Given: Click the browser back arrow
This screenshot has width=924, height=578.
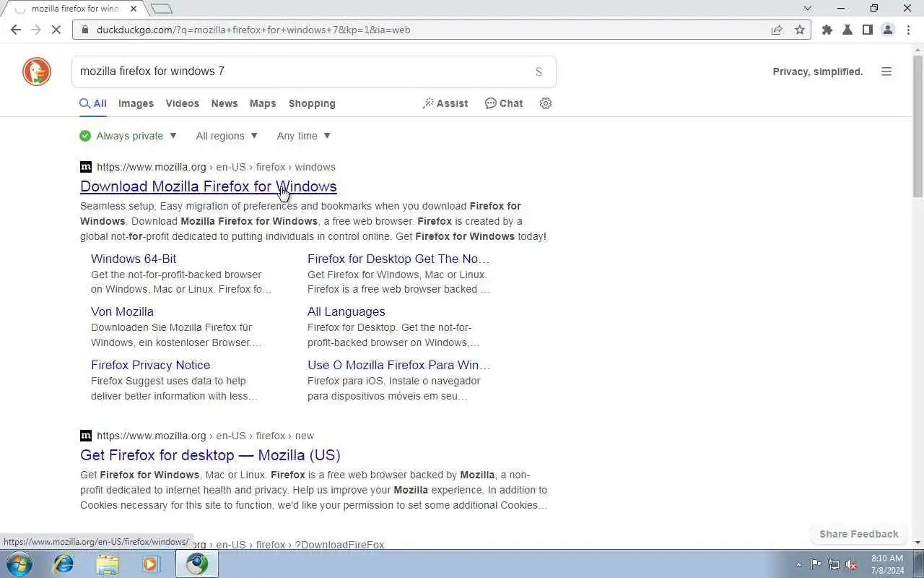Looking at the screenshot, I should tap(16, 30).
